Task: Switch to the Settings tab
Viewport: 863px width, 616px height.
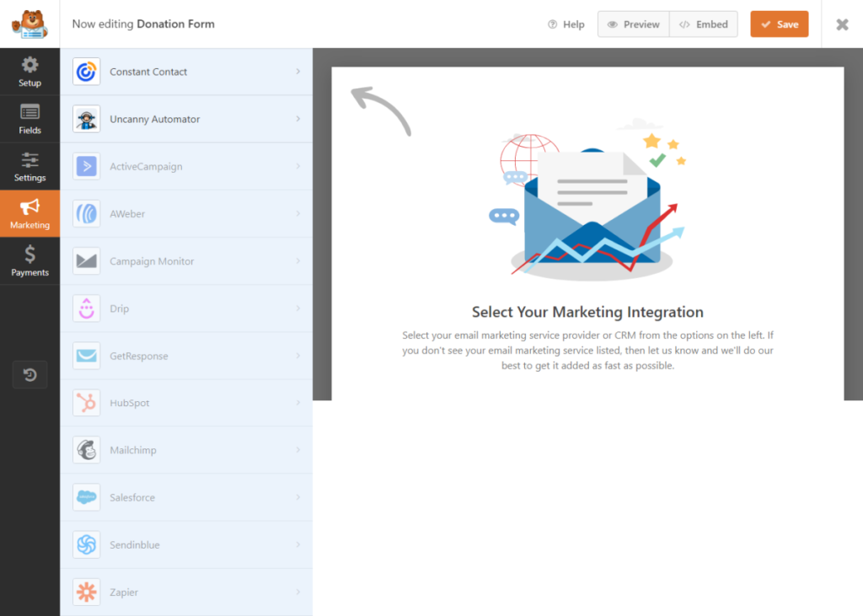Action: coord(29,166)
